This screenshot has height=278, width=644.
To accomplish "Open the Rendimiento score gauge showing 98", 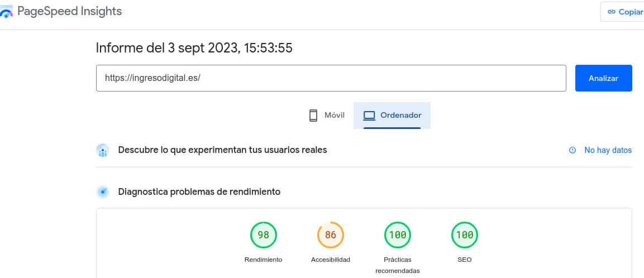I will pos(263,235).
